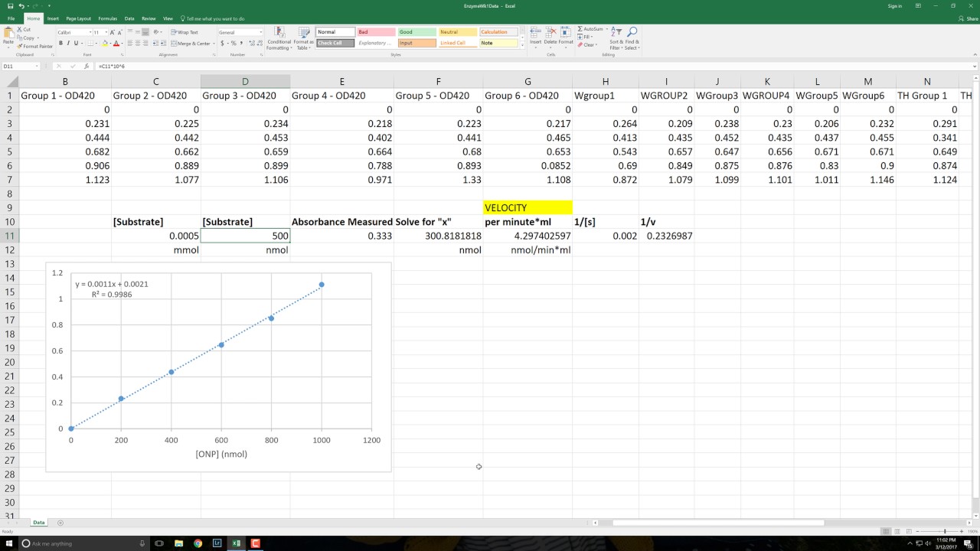The height and width of the screenshot is (551, 980).
Task: Click the Windows Start button
Action: (8, 543)
